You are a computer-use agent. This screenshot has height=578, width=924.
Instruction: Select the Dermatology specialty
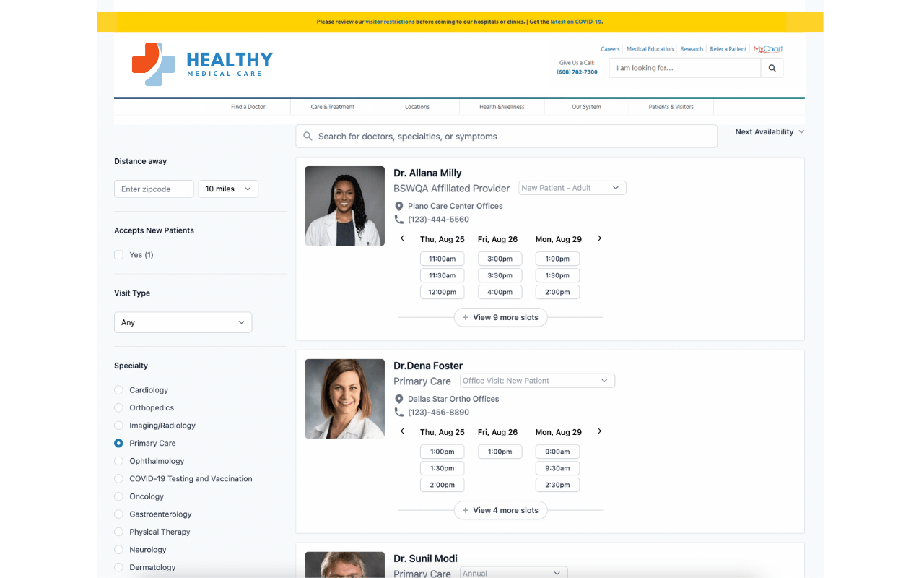[118, 567]
